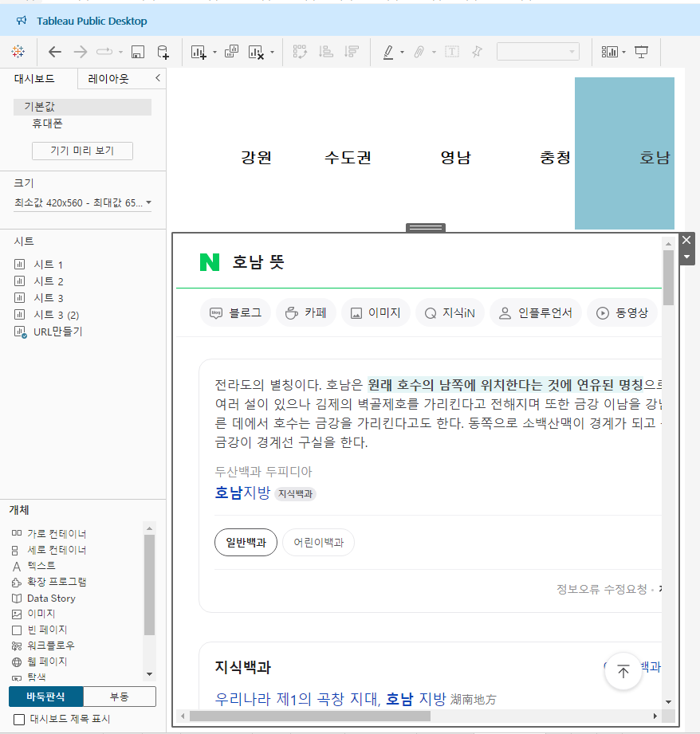Screen dimensions: 700x734
Task: Open replay animation dropdown arrow
Action: point(121,52)
